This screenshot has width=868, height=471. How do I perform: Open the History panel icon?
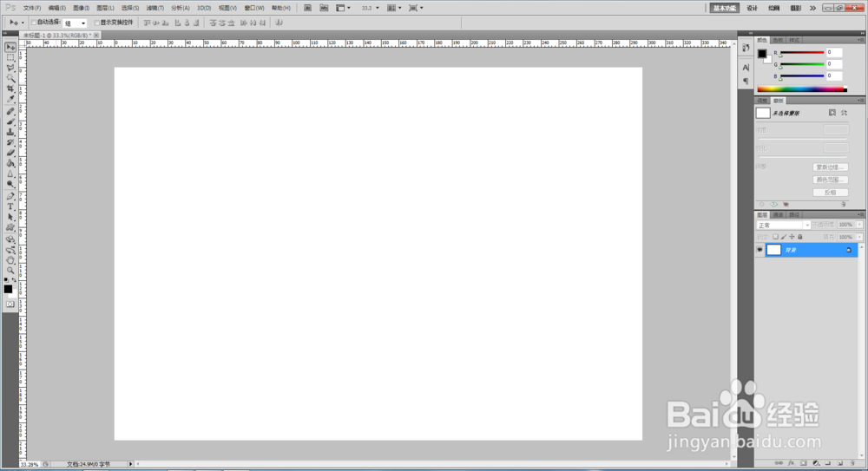tap(746, 49)
